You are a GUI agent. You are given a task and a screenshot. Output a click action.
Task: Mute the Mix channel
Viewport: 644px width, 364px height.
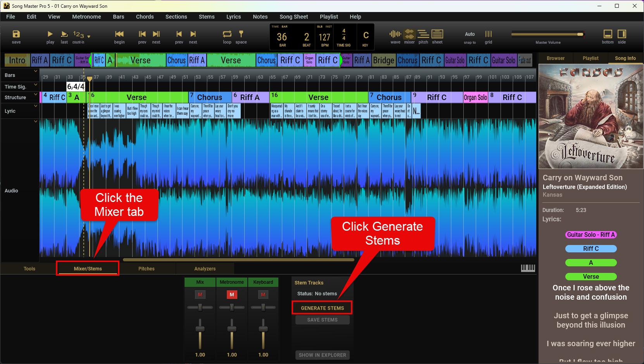coord(200,295)
